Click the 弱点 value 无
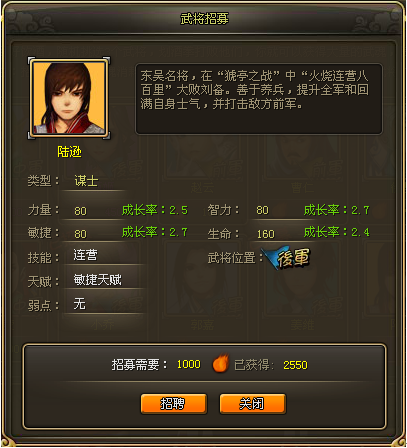The image size is (407, 448). click(80, 304)
